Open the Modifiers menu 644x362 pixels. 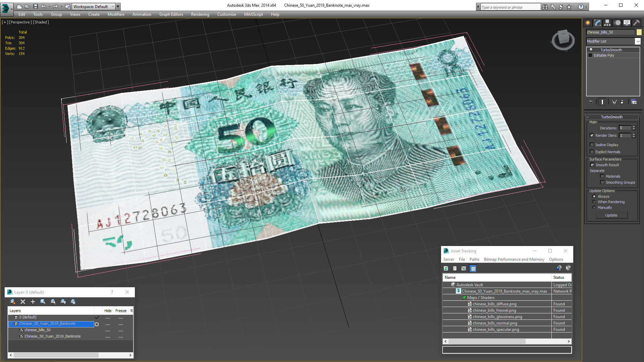tap(116, 14)
